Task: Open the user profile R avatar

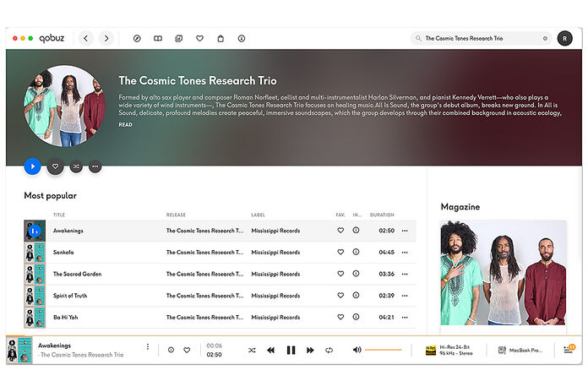Action: point(564,38)
